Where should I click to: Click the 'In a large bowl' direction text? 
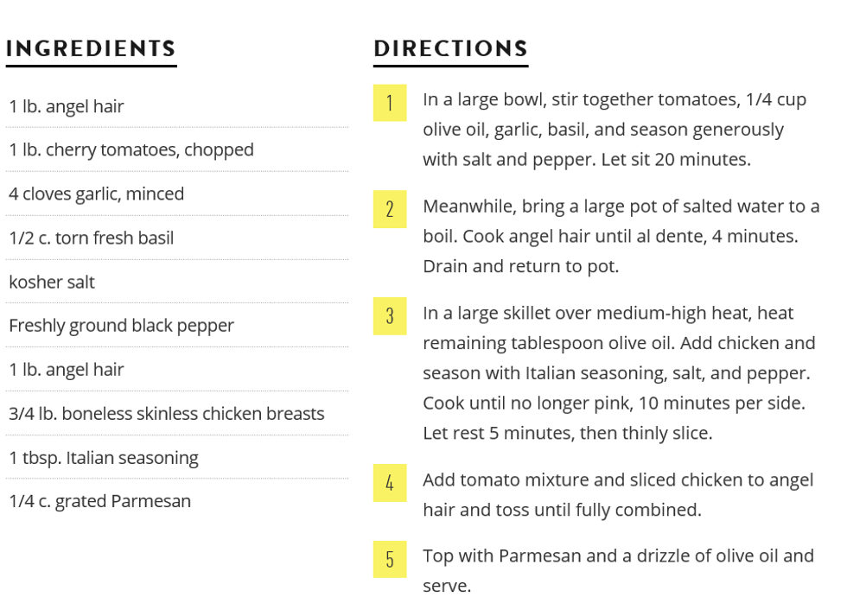click(614, 130)
